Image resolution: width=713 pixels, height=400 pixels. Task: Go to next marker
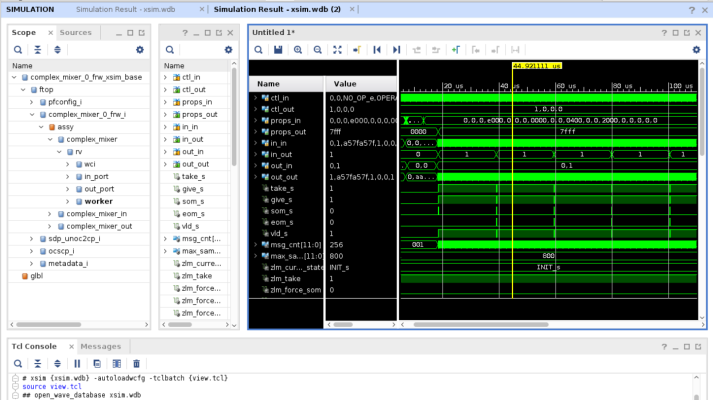click(x=495, y=50)
